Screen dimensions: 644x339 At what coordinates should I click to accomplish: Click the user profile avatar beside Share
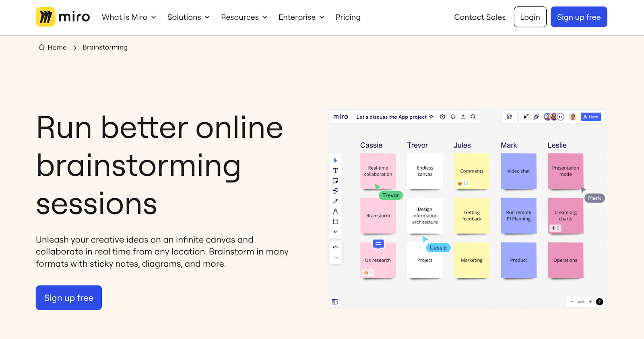tap(573, 117)
